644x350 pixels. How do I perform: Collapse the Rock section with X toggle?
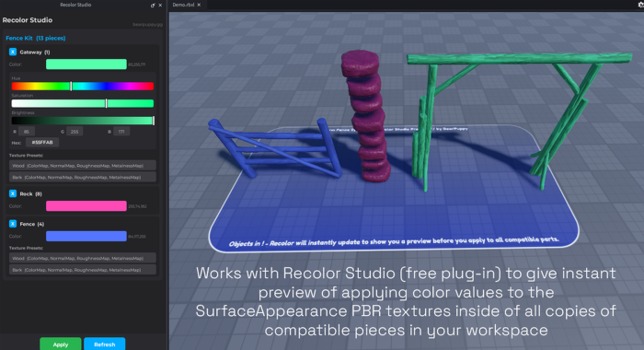click(13, 193)
